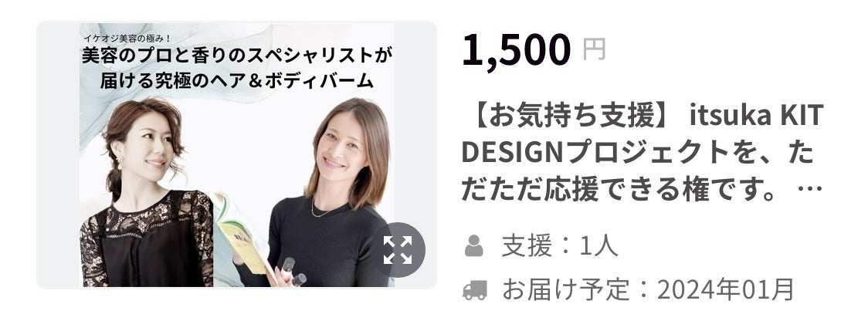Click the delivery truck icon
This screenshot has height=321, width=868.
[x=474, y=290]
